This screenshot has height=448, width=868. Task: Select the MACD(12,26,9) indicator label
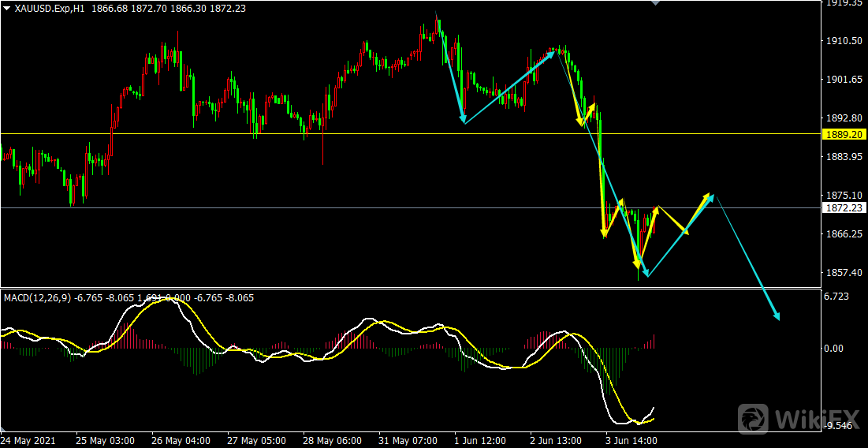pos(37,297)
